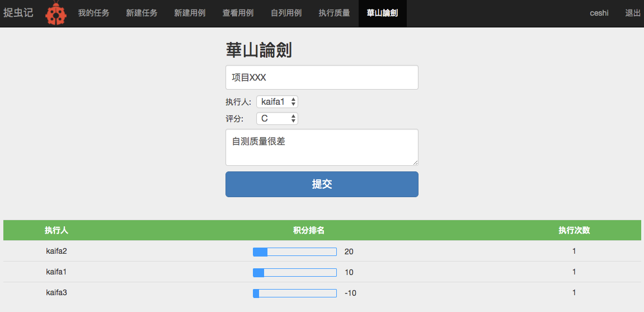This screenshot has width=644, height=312.
Task: Open the 评分 rating dropdown
Action: [277, 118]
